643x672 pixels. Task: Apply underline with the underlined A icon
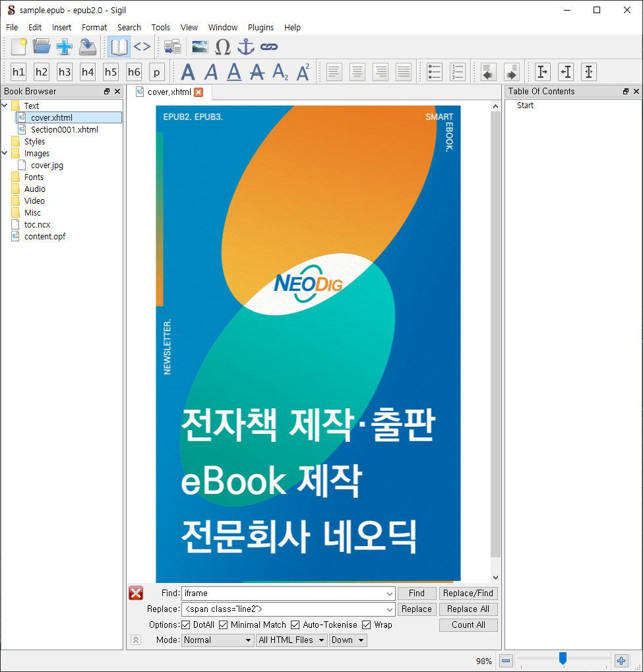coord(234,72)
